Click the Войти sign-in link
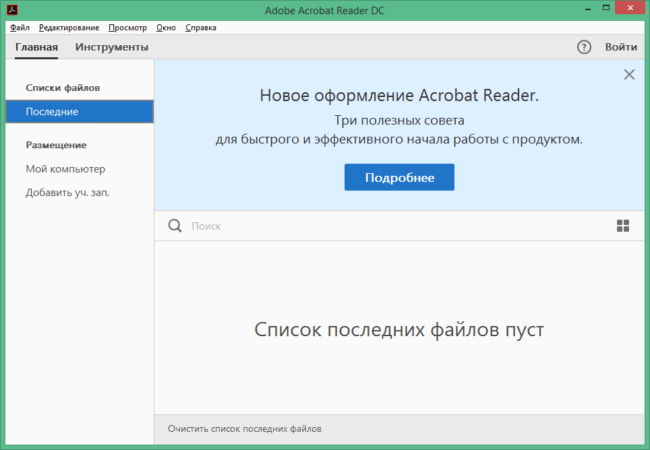 tap(621, 47)
